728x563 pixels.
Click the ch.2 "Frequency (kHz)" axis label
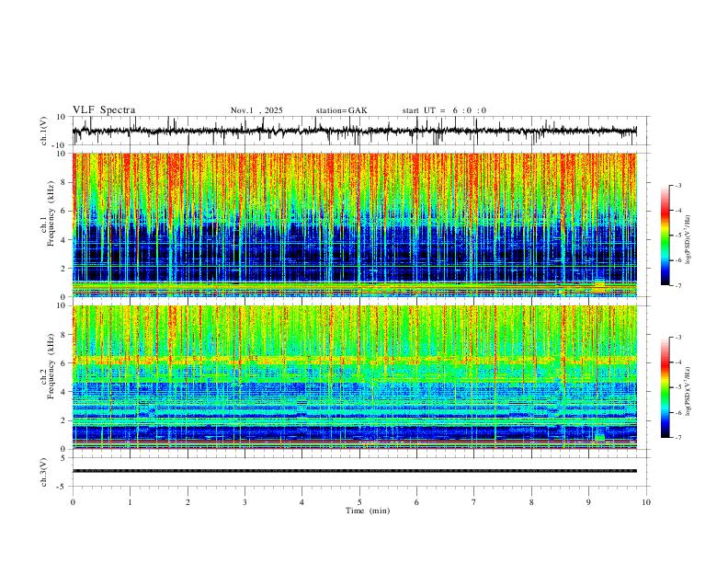[x=51, y=366]
